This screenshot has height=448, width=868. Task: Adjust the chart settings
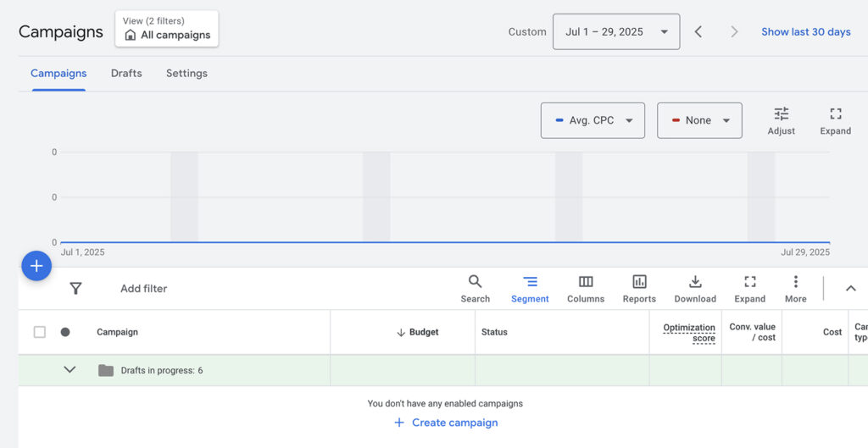[781, 120]
